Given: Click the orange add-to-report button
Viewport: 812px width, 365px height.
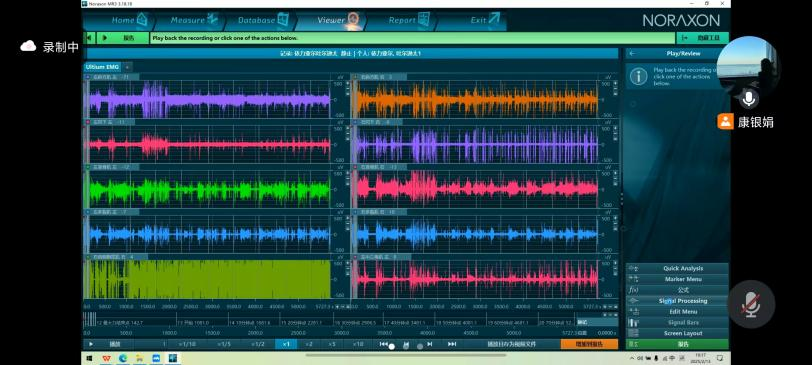Looking at the screenshot, I should coord(589,344).
